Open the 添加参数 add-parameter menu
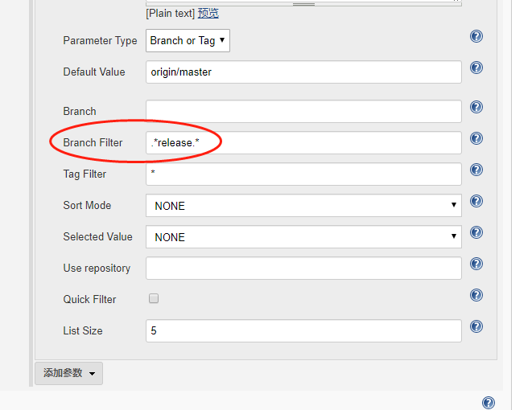Viewport: 532px width, 410px height. click(69, 373)
